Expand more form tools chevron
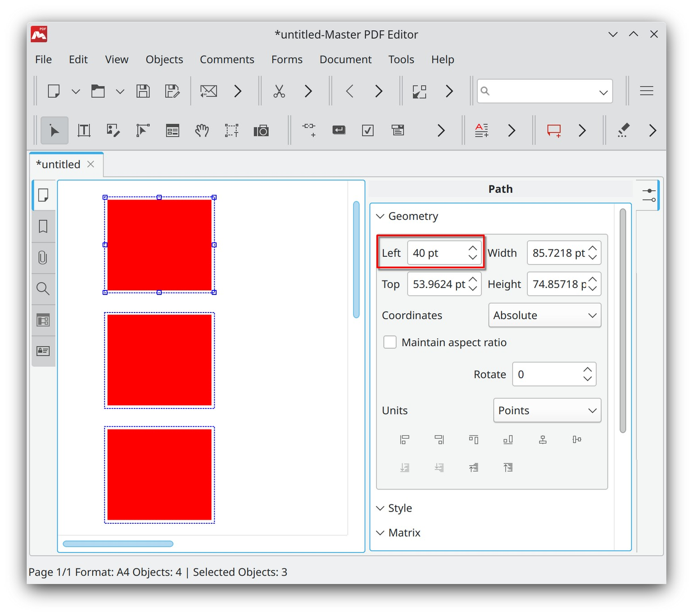693x616 pixels. [x=441, y=131]
